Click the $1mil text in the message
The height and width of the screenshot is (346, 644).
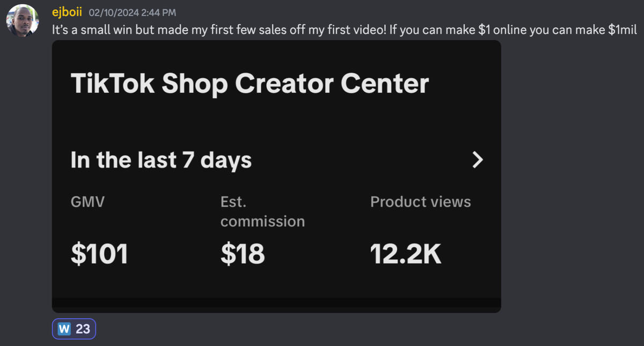623,30
